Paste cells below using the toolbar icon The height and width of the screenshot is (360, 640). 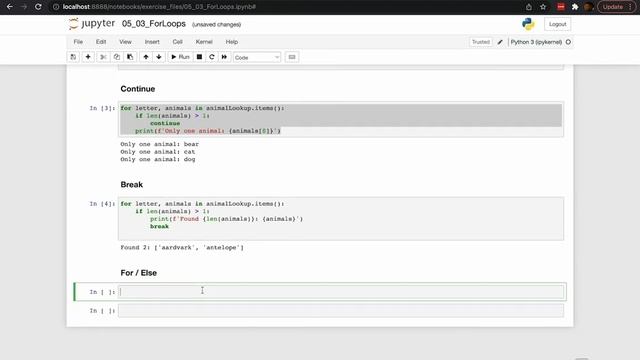pyautogui.click(x=130, y=57)
